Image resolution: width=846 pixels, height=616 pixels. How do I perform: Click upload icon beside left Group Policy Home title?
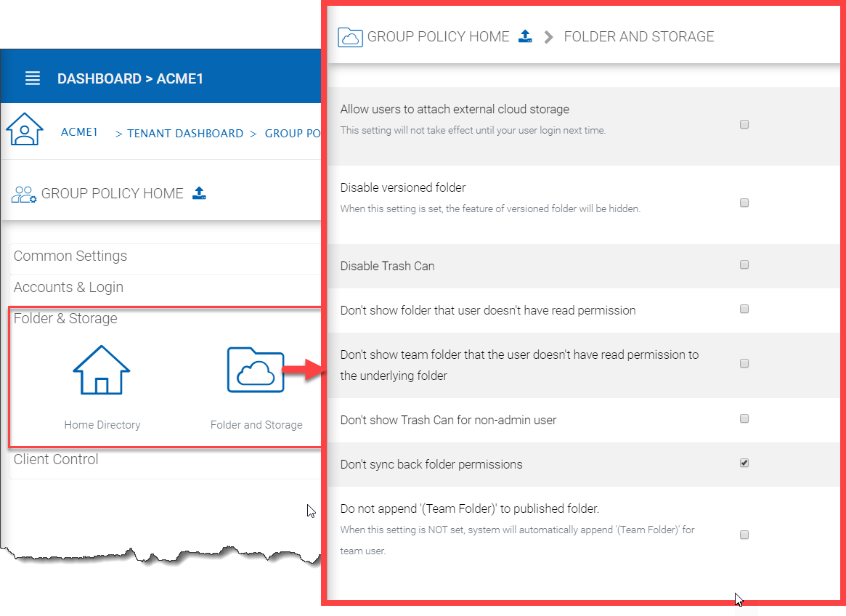(199, 192)
